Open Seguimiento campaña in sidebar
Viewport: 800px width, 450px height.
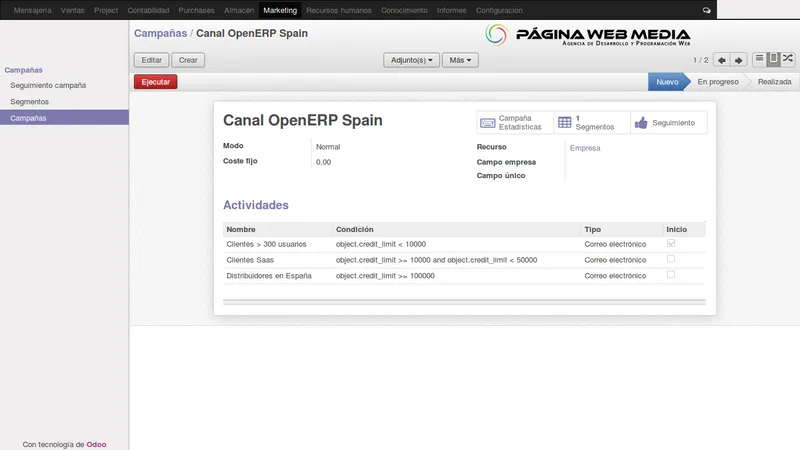[48, 85]
